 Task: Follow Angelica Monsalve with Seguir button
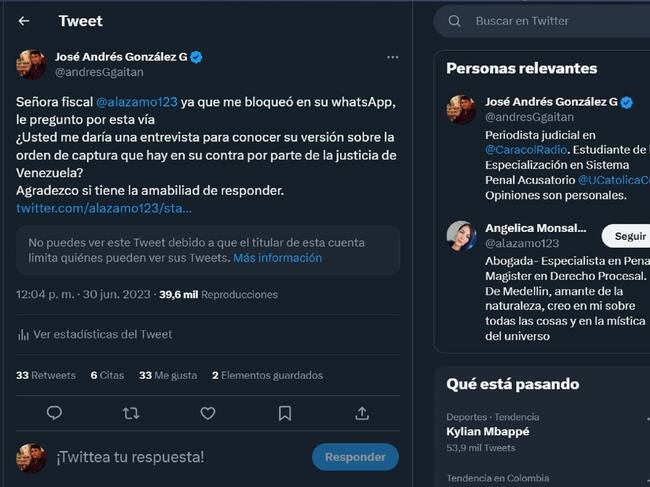tap(628, 236)
